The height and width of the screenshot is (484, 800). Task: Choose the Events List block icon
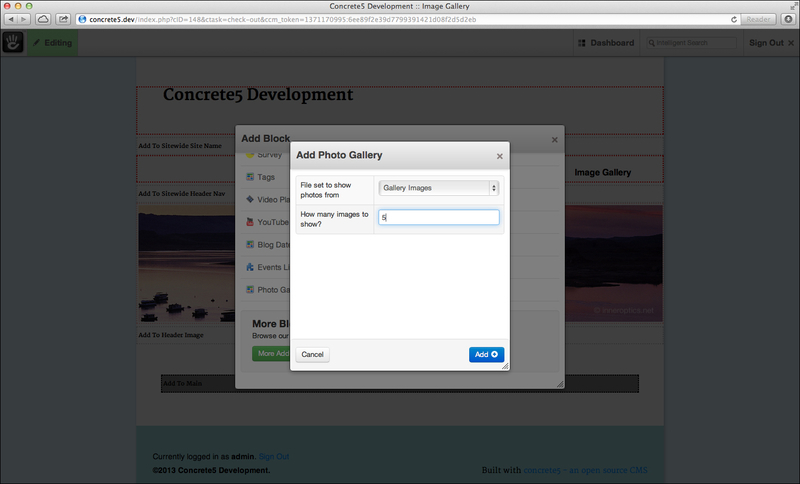[250, 267]
